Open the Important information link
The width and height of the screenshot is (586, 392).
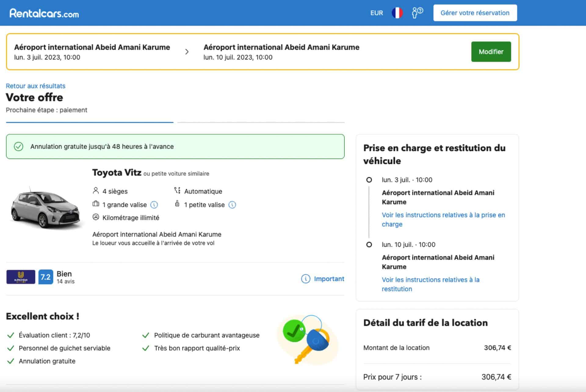329,279
